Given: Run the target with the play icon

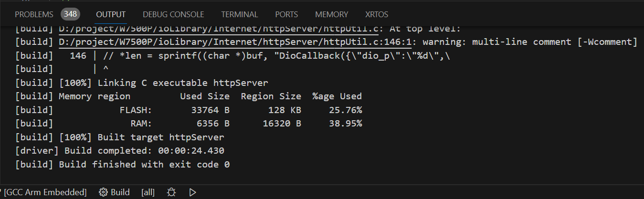Looking at the screenshot, I should 192,192.
